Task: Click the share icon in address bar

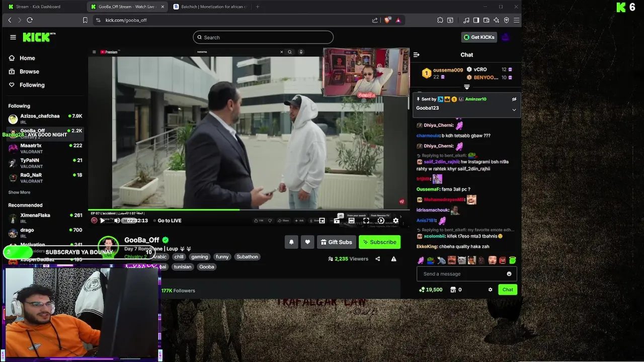Action: pyautogui.click(x=375, y=20)
